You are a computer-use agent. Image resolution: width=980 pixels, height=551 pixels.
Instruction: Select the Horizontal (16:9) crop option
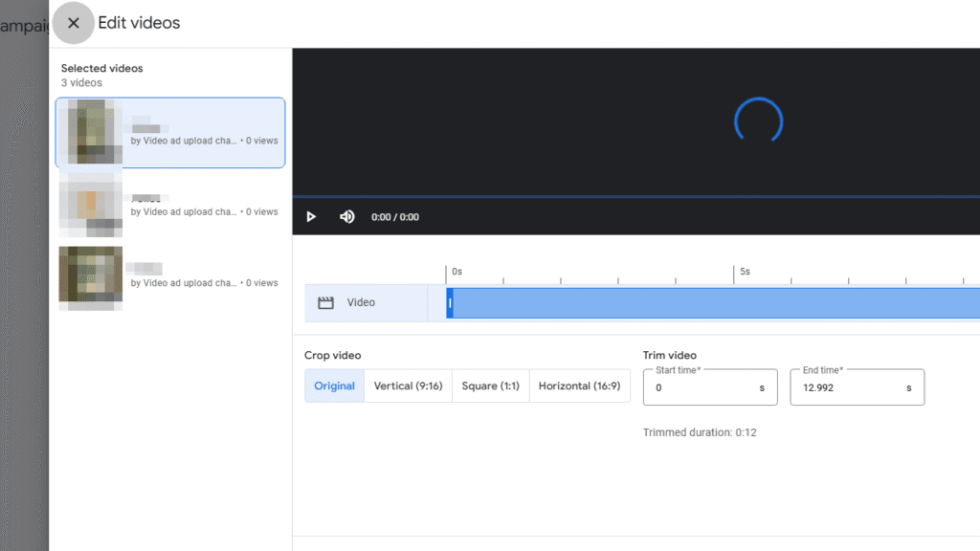click(580, 386)
